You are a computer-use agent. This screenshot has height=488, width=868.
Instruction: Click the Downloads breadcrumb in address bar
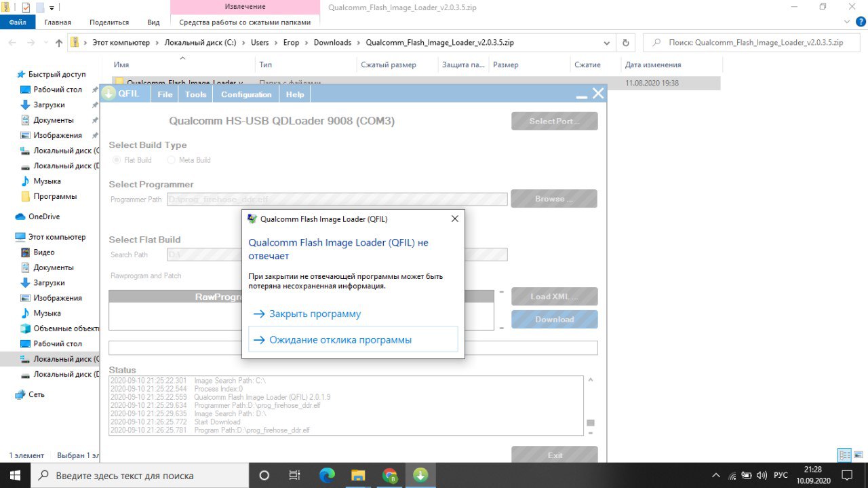(332, 42)
